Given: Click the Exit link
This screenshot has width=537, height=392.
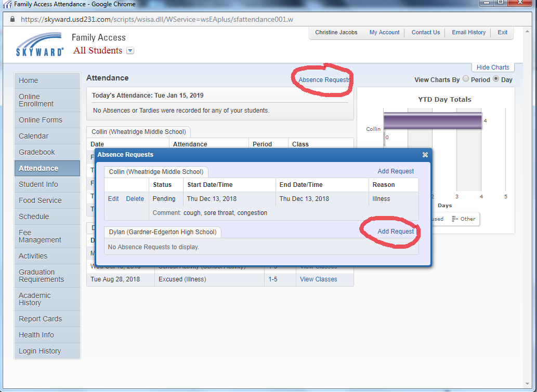Looking at the screenshot, I should click(x=502, y=32).
